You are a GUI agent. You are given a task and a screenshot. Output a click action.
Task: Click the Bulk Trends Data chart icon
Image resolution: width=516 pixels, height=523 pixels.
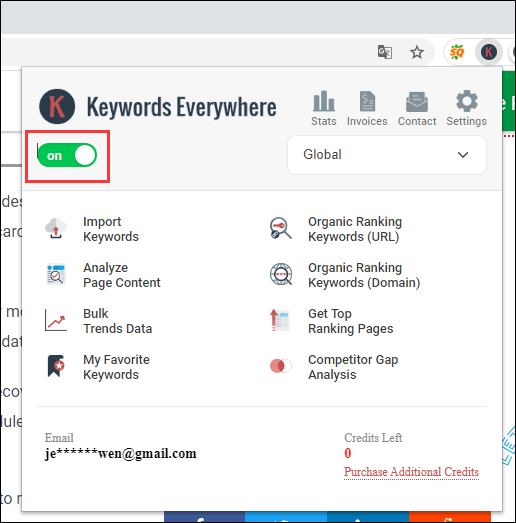56,320
